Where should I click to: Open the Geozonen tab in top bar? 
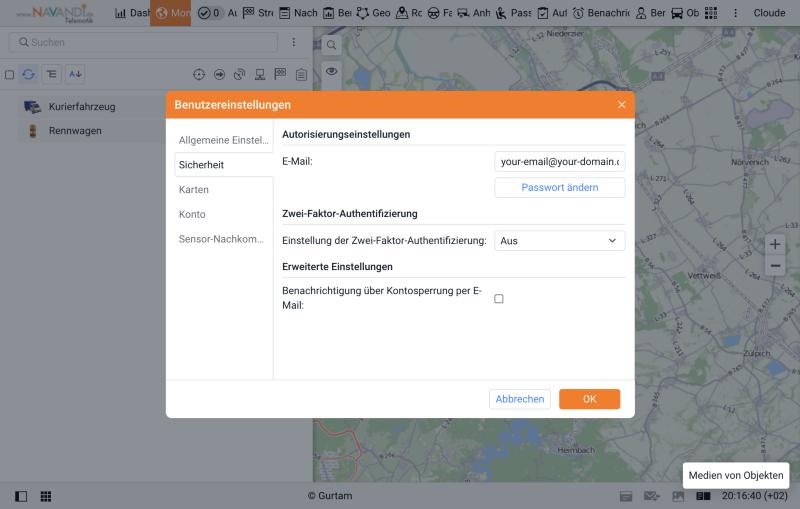[373, 13]
